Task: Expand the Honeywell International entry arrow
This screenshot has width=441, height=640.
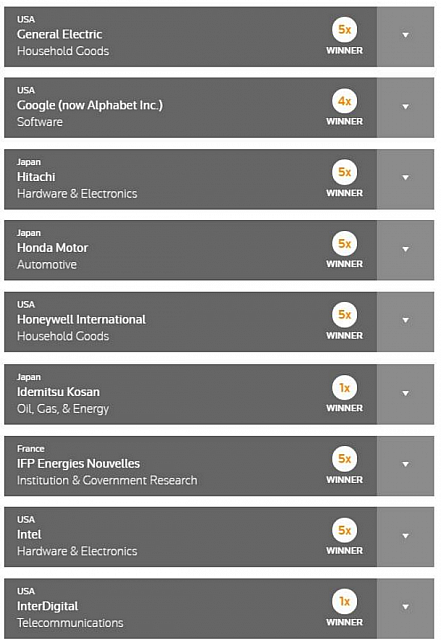Action: [405, 321]
